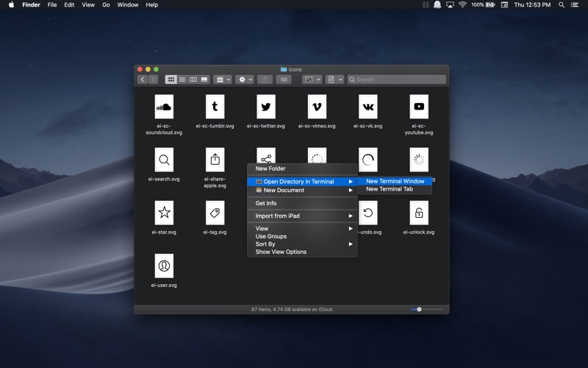Open the File menu in menu bar
588x368 pixels.
(x=52, y=5)
